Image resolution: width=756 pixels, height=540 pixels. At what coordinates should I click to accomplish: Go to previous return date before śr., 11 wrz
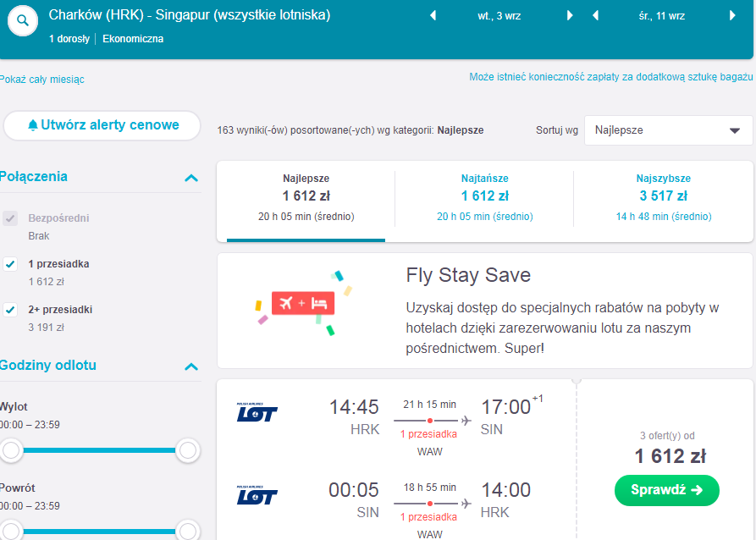[x=595, y=16]
